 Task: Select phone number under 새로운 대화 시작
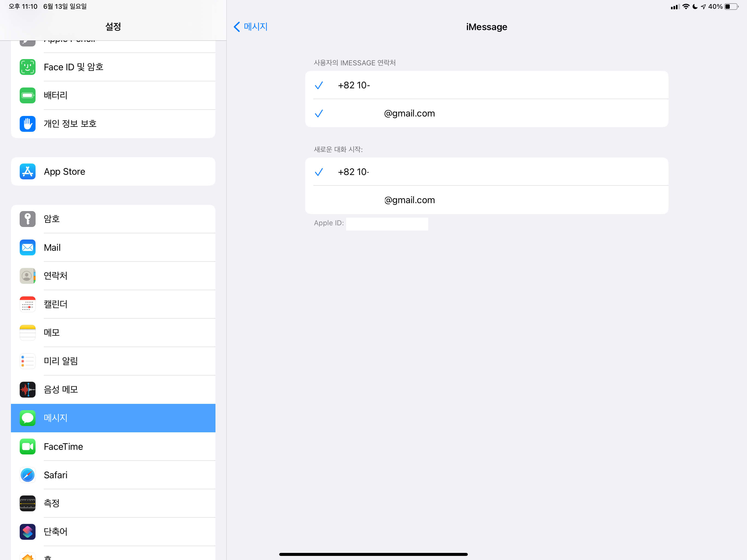[486, 172]
